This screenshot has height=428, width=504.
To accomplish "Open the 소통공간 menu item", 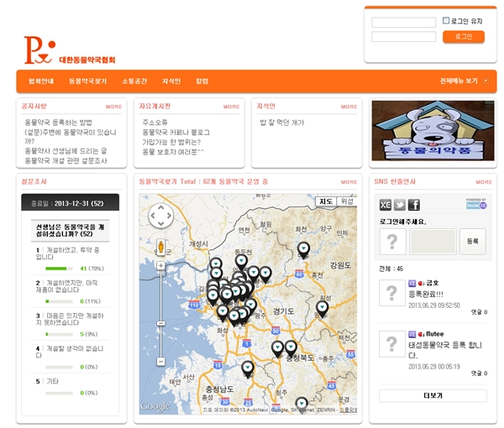I will point(134,81).
